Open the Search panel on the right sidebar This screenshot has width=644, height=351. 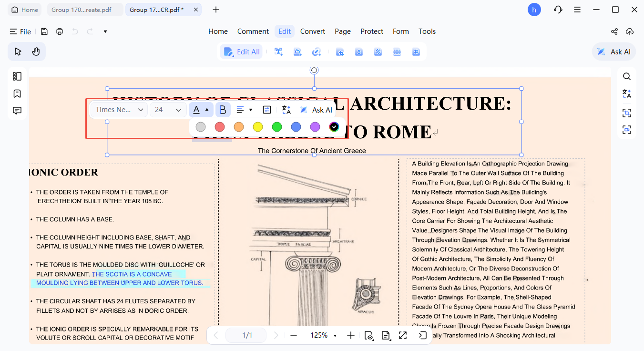626,76
